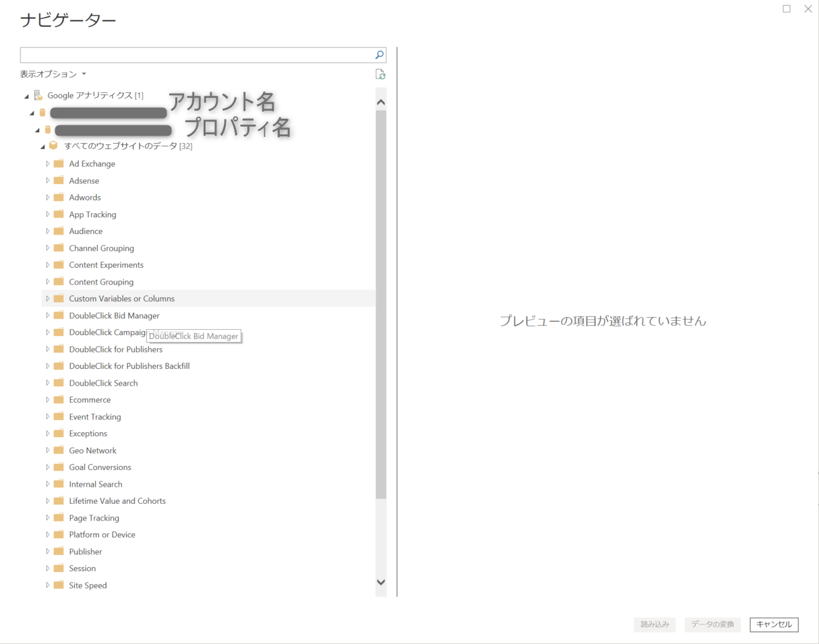Image resolution: width=819 pixels, height=644 pixels.
Task: Click the Ecommerce folder icon
Action: (59, 400)
